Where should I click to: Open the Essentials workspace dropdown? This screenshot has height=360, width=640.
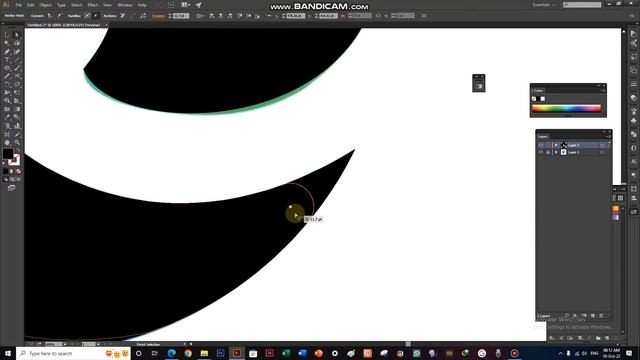(543, 5)
